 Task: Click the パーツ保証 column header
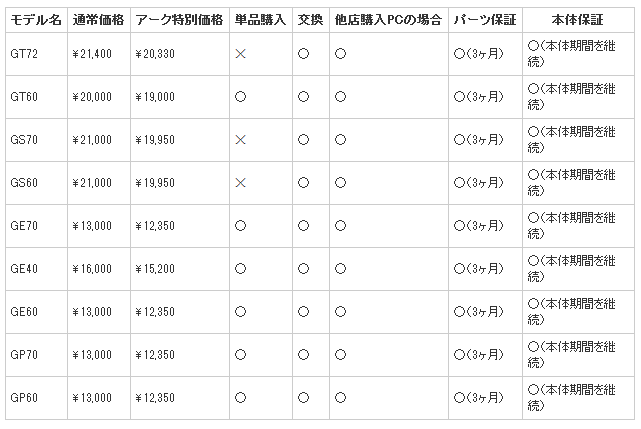pos(485,20)
